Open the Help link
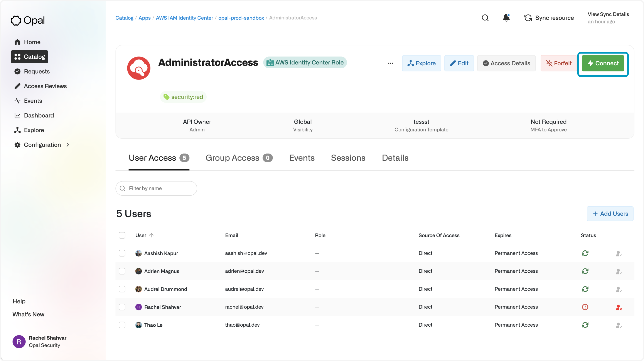The height and width of the screenshot is (361, 644). (x=19, y=301)
